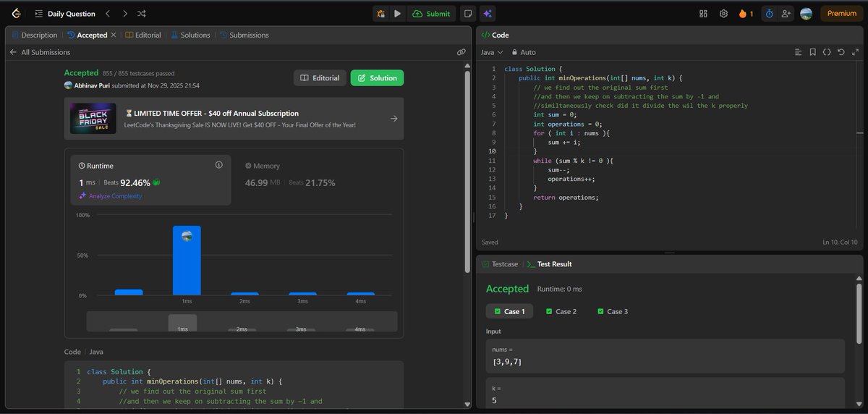This screenshot has height=414, width=868.
Task: Click the curly braces icon
Action: (x=826, y=52)
